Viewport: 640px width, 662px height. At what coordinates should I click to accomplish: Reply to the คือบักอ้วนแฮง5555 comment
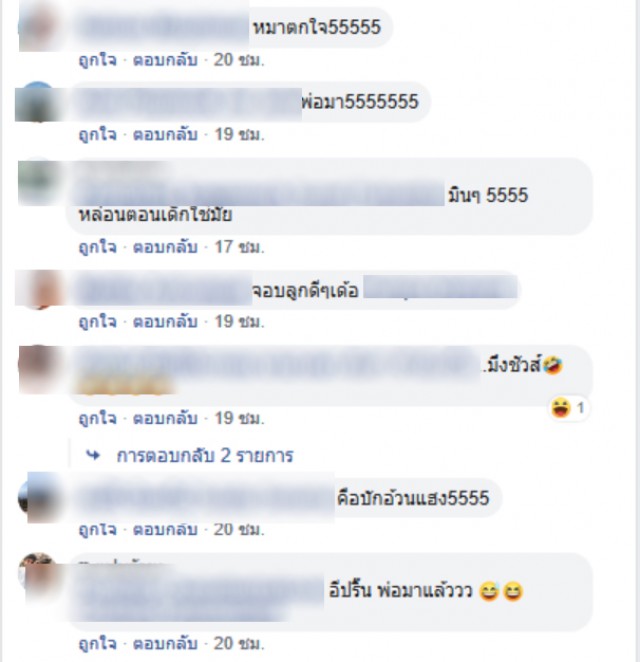(x=165, y=529)
